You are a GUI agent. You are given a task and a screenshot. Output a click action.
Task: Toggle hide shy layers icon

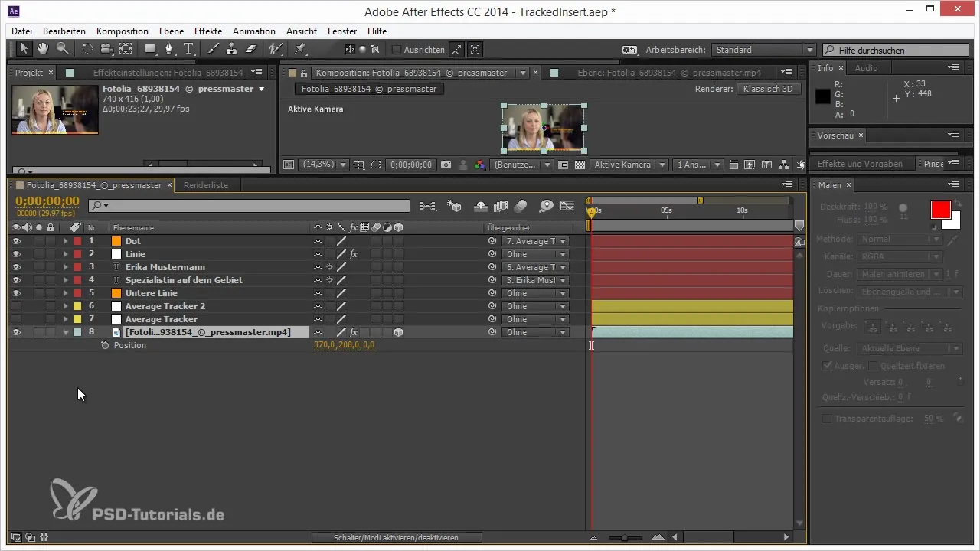tap(481, 206)
